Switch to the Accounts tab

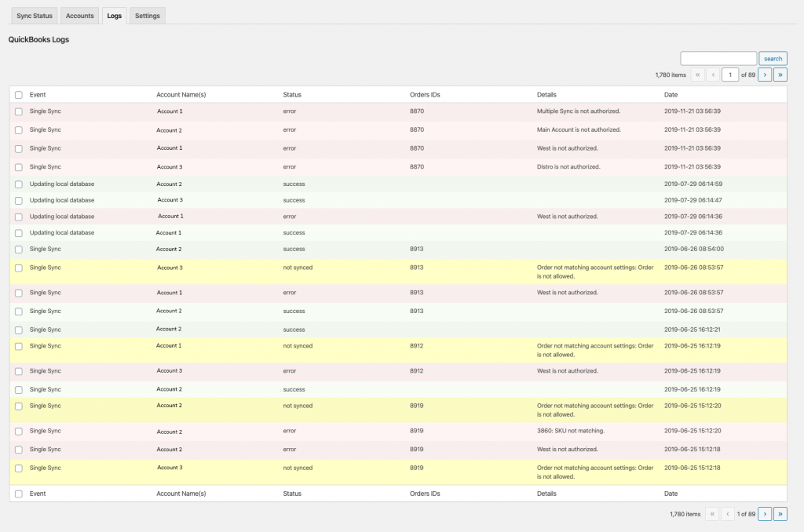79,16
